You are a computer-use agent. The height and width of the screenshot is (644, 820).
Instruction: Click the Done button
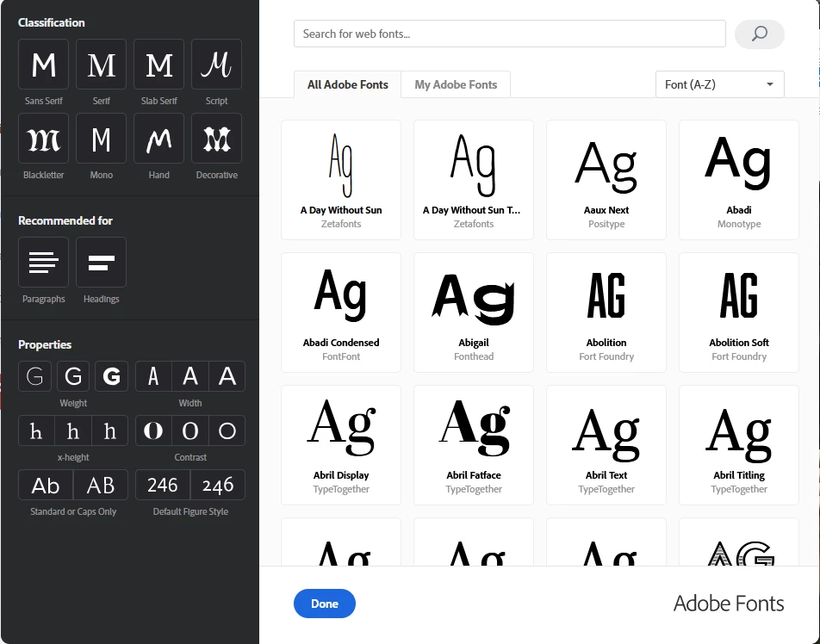pos(324,604)
